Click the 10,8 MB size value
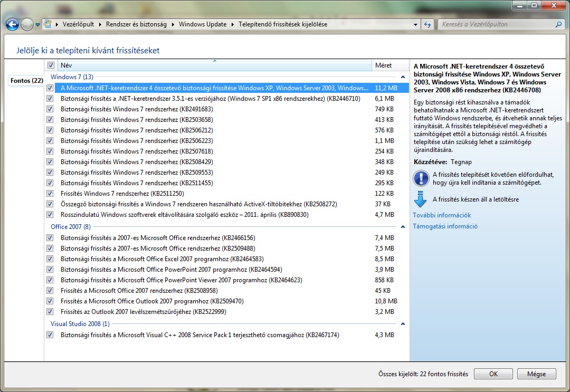This screenshot has height=392, width=570. [x=386, y=301]
